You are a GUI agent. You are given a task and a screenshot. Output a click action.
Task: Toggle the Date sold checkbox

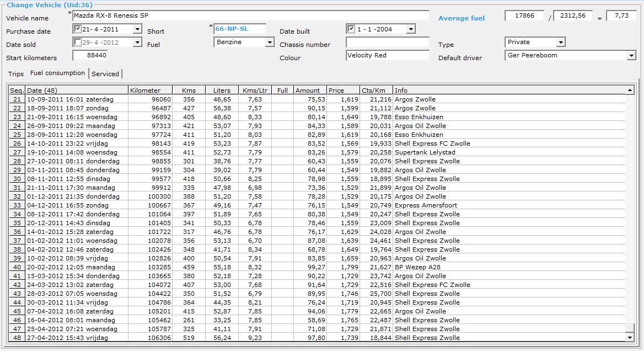(x=77, y=42)
